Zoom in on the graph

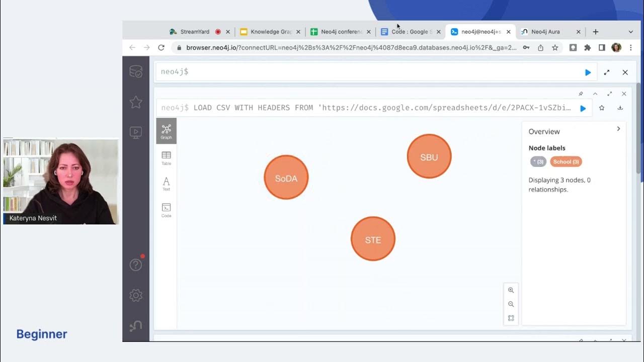point(511,290)
